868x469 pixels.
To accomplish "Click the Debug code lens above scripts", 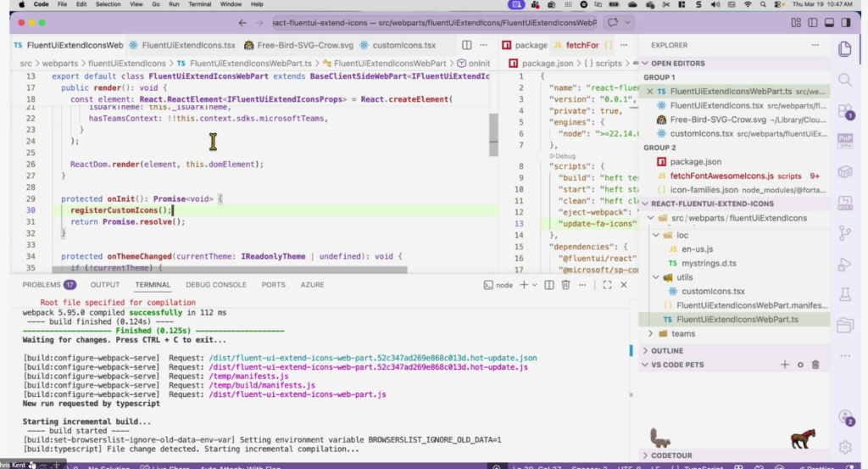I will [x=565, y=156].
